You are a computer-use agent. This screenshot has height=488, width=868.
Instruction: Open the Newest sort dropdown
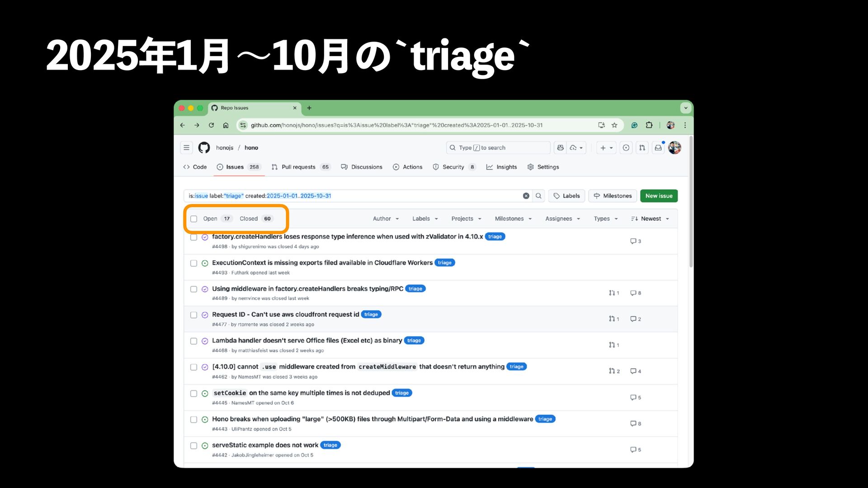pos(650,219)
